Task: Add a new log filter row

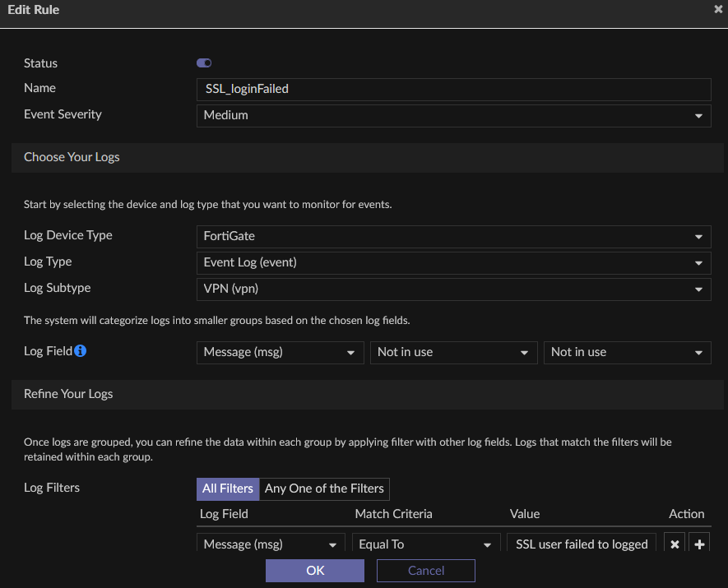Action: [700, 544]
